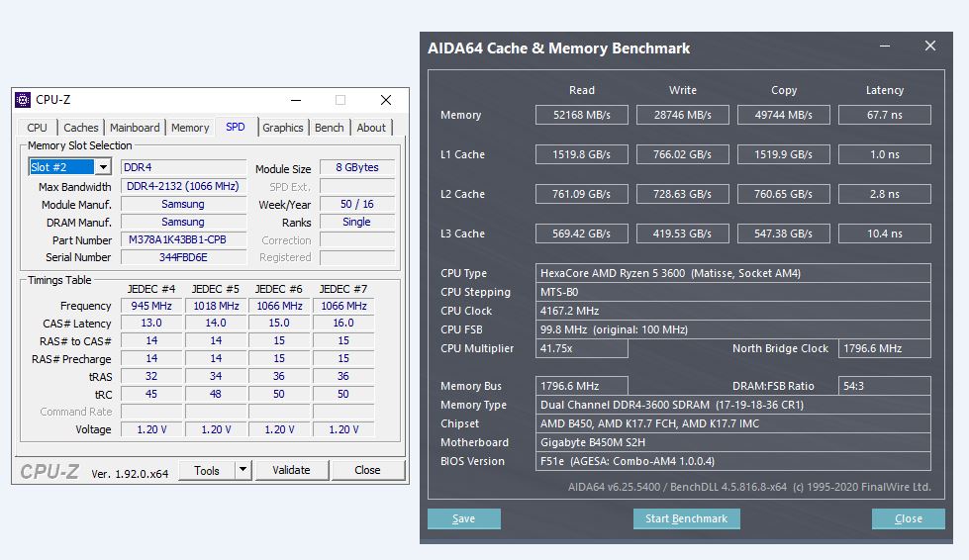The image size is (969, 560).
Task: Click the CPU-Z app icon in title bar
Action: [x=23, y=100]
